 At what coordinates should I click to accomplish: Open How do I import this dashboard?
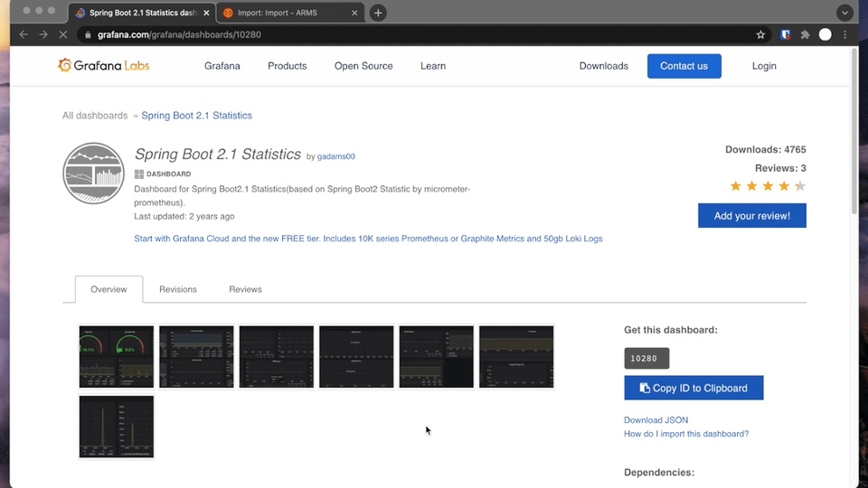tap(686, 434)
